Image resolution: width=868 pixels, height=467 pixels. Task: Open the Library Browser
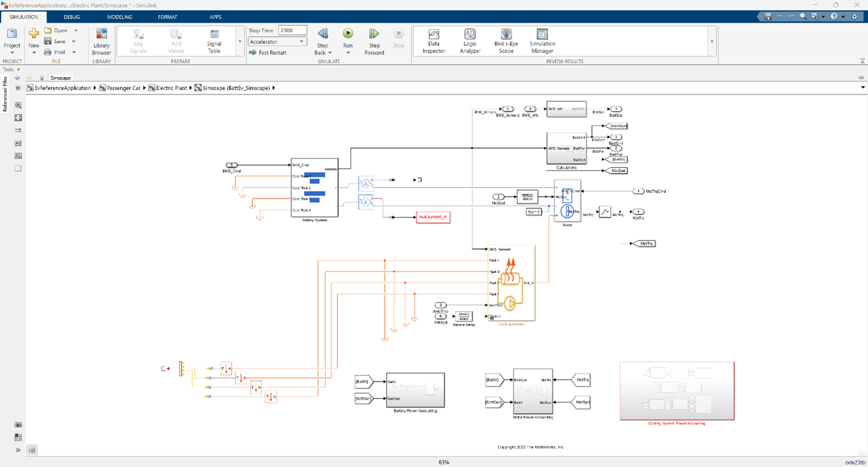pos(101,40)
